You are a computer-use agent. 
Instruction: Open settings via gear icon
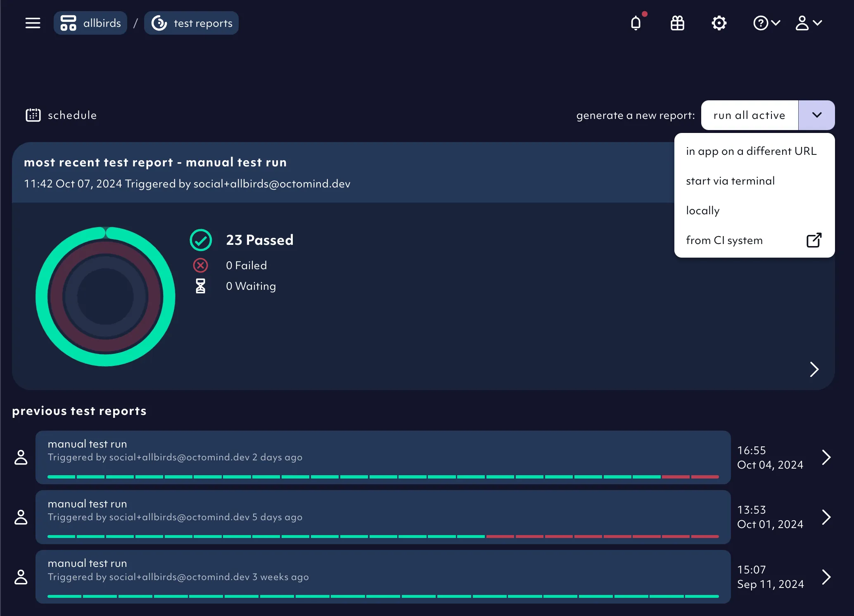pos(719,23)
